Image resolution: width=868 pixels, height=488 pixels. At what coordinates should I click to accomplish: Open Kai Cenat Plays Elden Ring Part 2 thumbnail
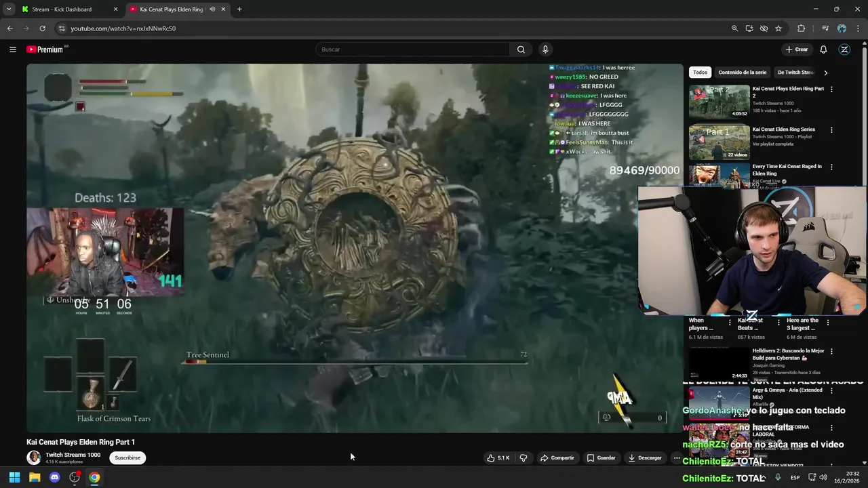coord(719,102)
